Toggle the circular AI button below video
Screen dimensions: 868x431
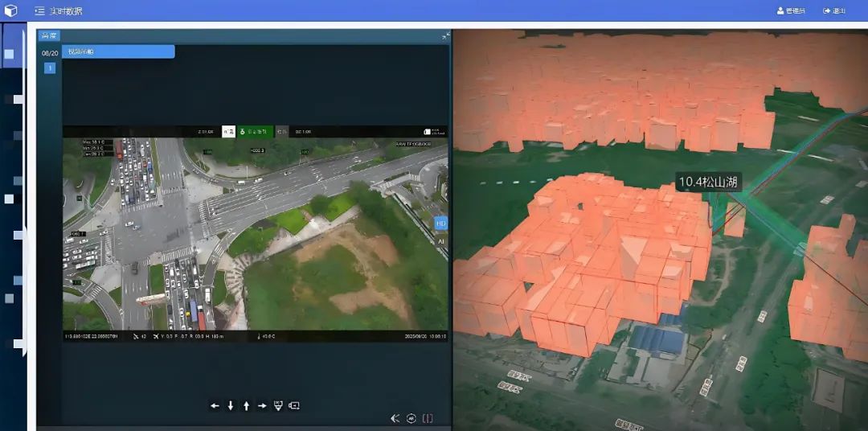tap(411, 418)
